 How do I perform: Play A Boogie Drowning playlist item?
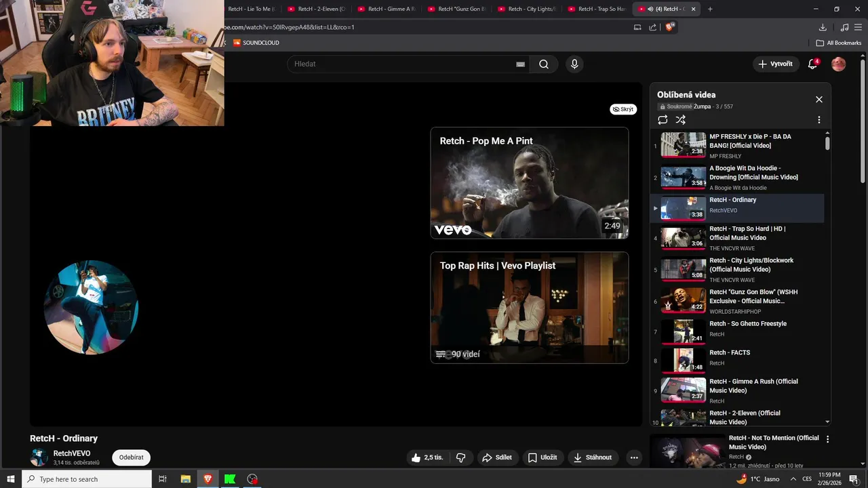[739, 178]
